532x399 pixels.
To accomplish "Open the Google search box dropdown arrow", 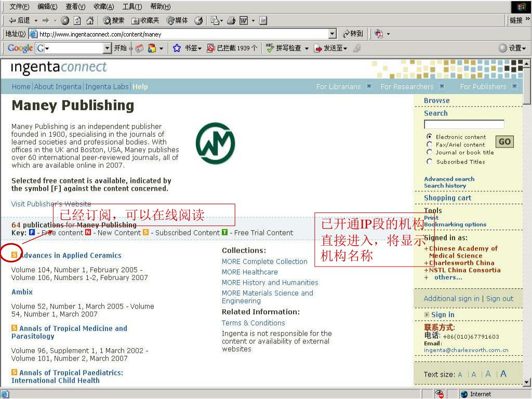I will [107, 48].
